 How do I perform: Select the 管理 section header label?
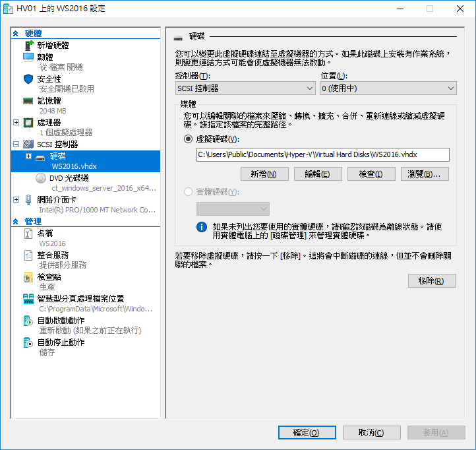point(33,222)
